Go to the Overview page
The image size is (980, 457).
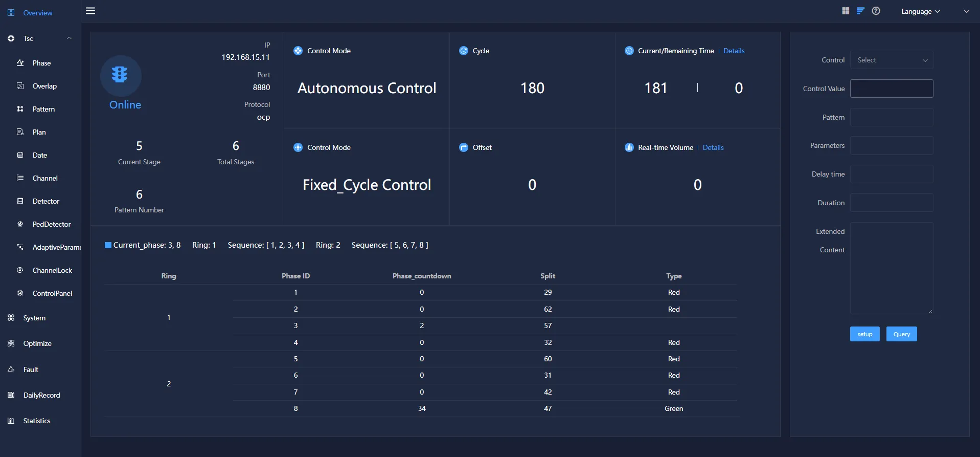coord(38,13)
